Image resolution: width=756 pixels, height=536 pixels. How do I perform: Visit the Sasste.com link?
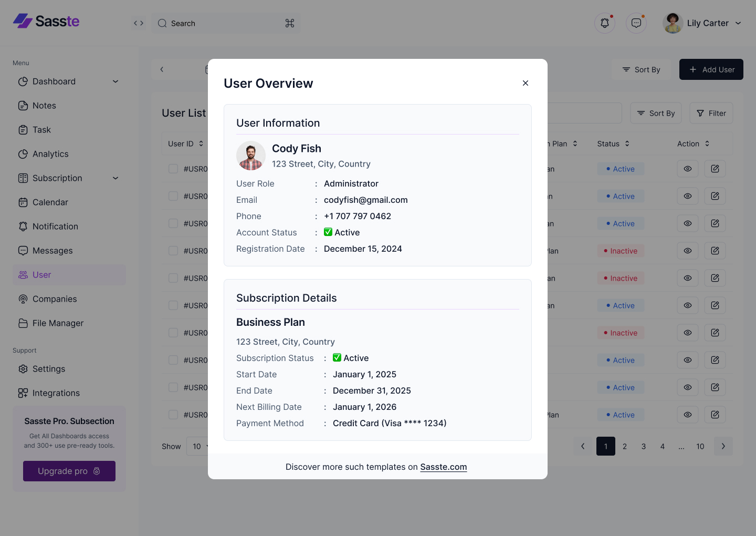point(444,467)
